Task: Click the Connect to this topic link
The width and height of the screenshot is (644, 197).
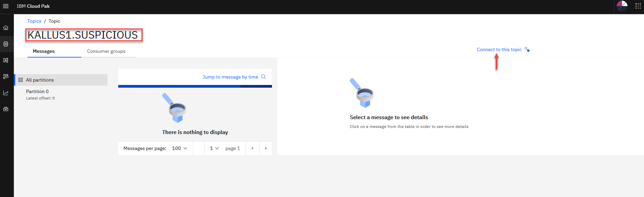Action: [x=499, y=49]
